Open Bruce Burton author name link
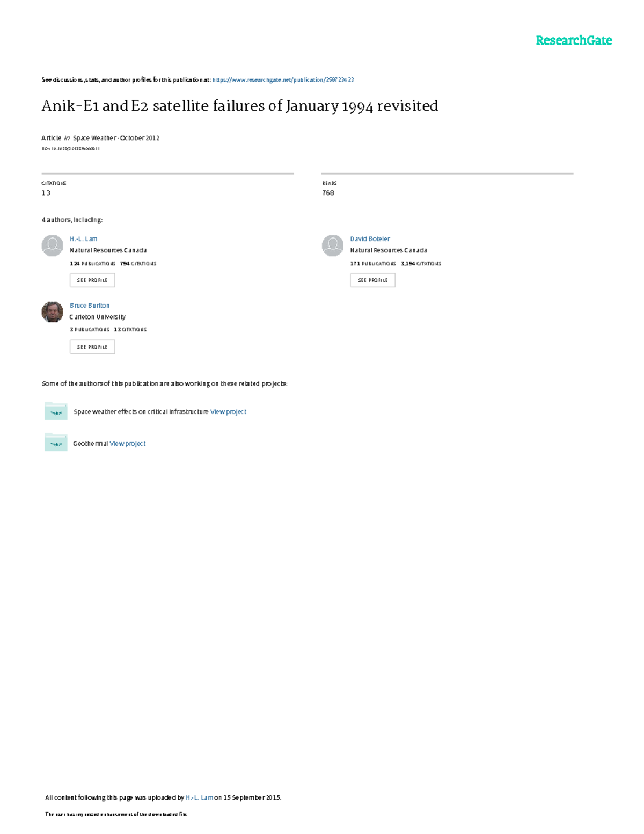 (x=90, y=306)
